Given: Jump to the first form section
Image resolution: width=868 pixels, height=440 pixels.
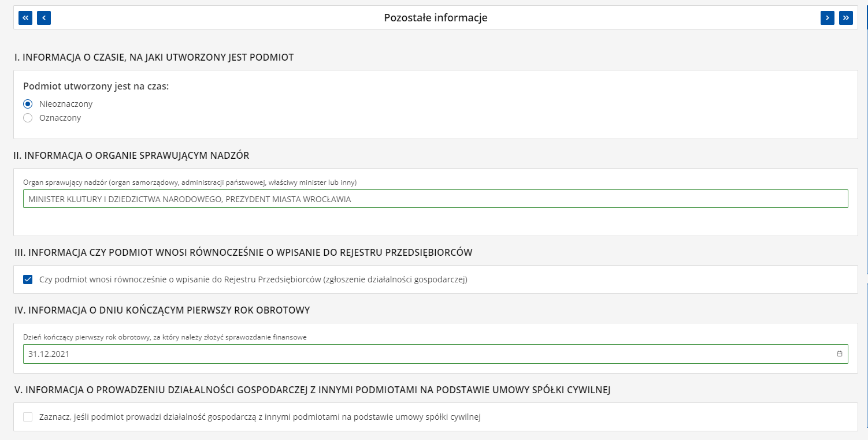Looking at the screenshot, I should point(25,18).
